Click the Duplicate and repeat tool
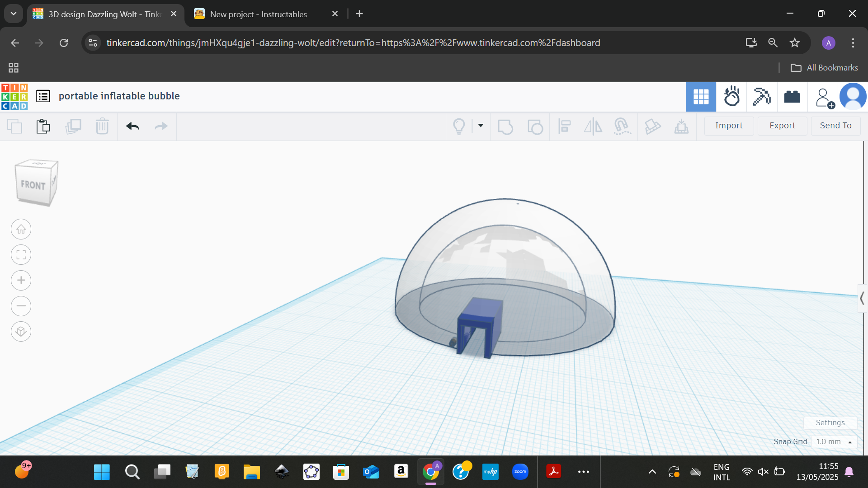The height and width of the screenshot is (488, 868). click(73, 126)
